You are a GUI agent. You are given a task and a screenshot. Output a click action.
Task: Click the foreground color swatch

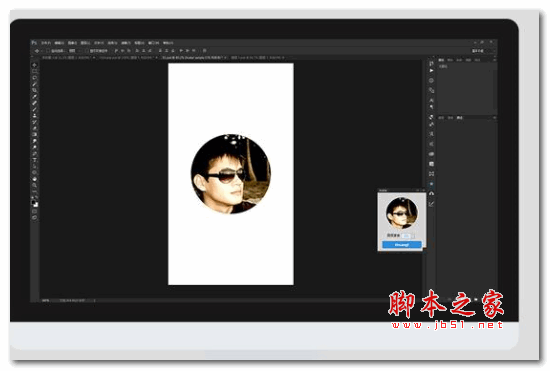[34, 203]
